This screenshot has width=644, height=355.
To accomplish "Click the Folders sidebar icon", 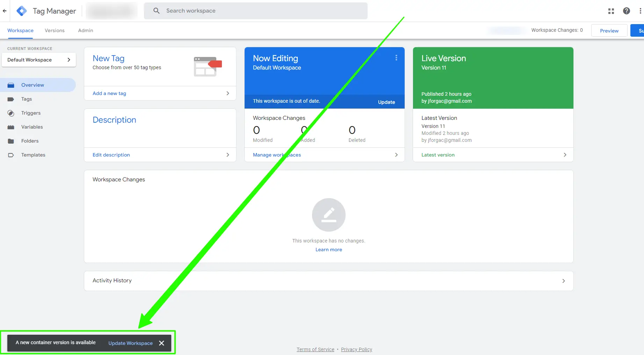I will pos(11,141).
